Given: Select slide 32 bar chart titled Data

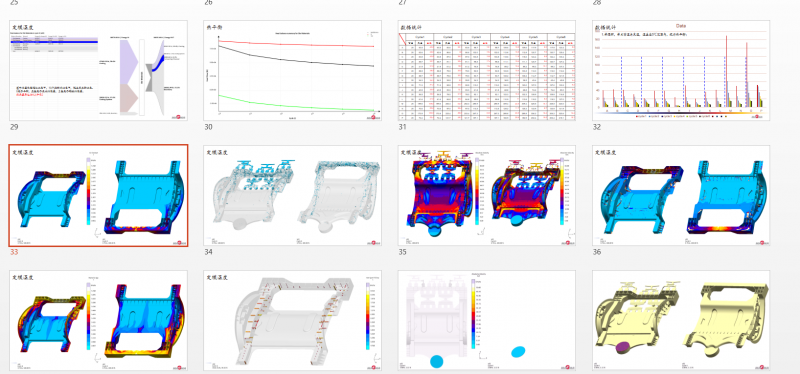Looking at the screenshot, I should pyautogui.click(x=681, y=70).
